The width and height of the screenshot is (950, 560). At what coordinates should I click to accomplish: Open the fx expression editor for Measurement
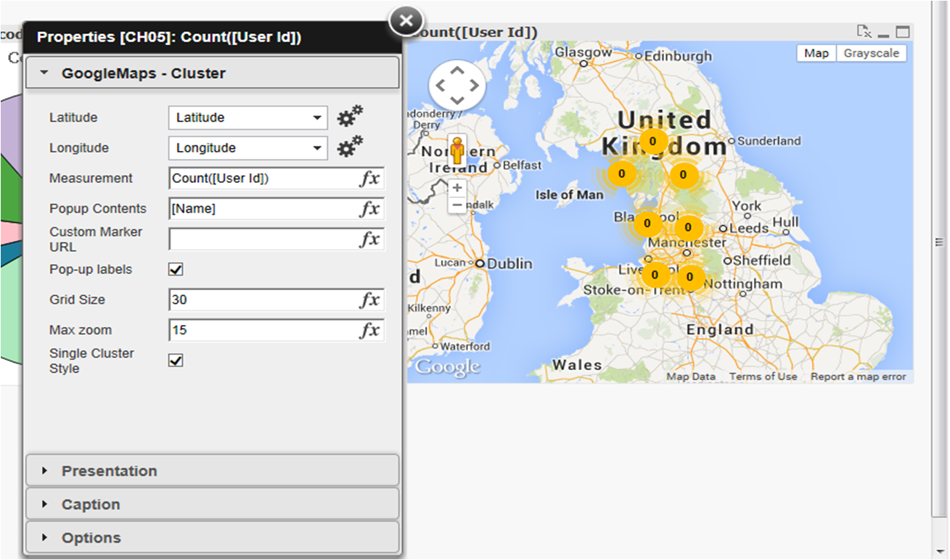pyautogui.click(x=369, y=178)
